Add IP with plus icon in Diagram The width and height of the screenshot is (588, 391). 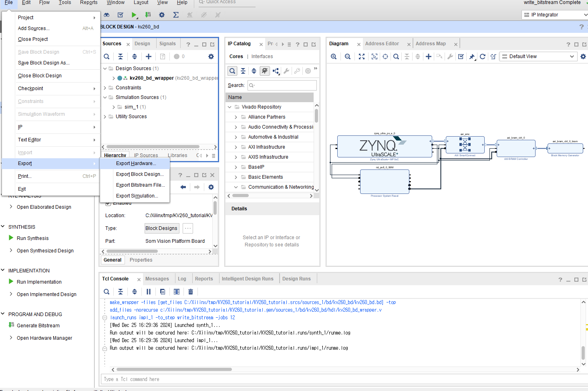coord(429,56)
